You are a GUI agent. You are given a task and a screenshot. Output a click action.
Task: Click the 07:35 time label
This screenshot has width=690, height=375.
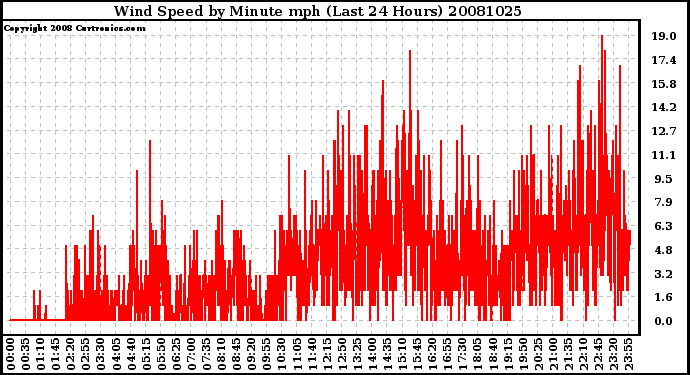206,354
